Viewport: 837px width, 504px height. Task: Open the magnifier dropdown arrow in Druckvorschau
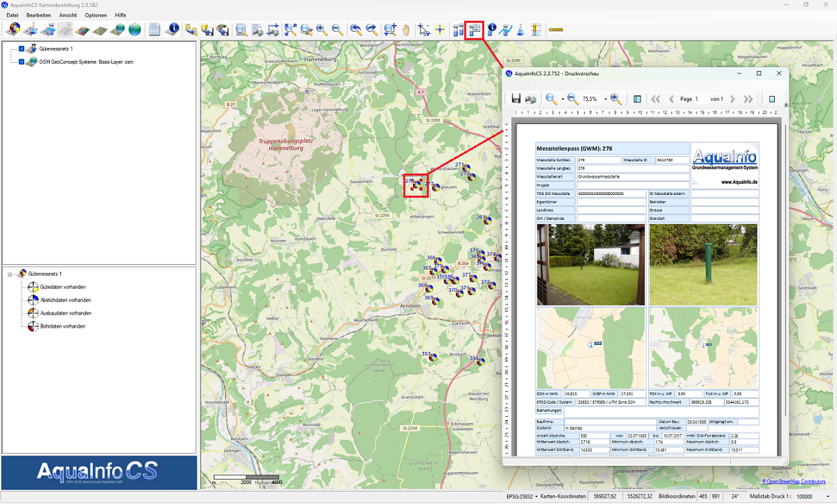(x=563, y=99)
